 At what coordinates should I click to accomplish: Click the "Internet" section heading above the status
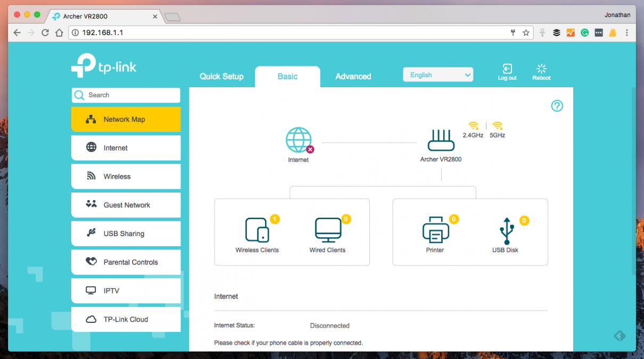pos(226,296)
